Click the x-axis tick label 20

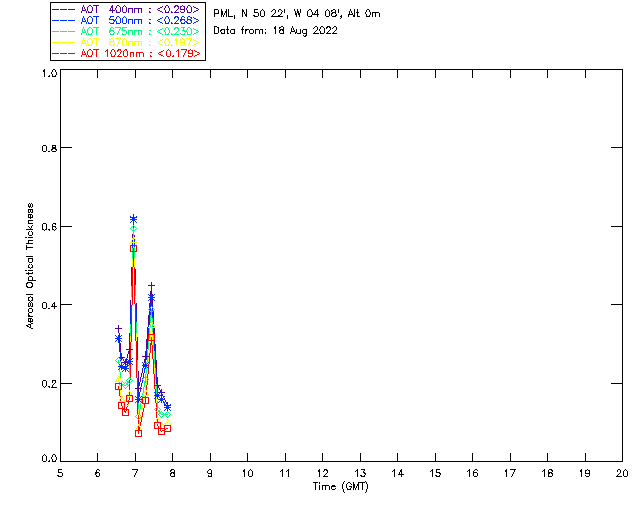pyautogui.click(x=622, y=473)
